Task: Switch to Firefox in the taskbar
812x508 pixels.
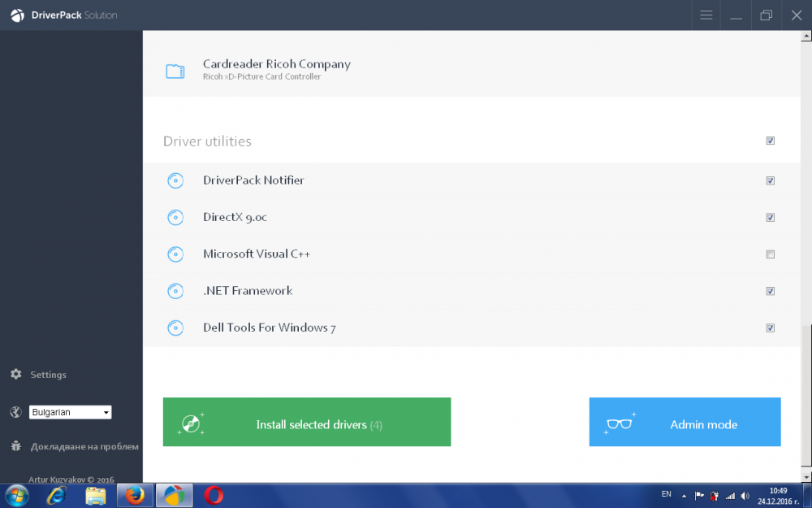Action: click(x=135, y=496)
